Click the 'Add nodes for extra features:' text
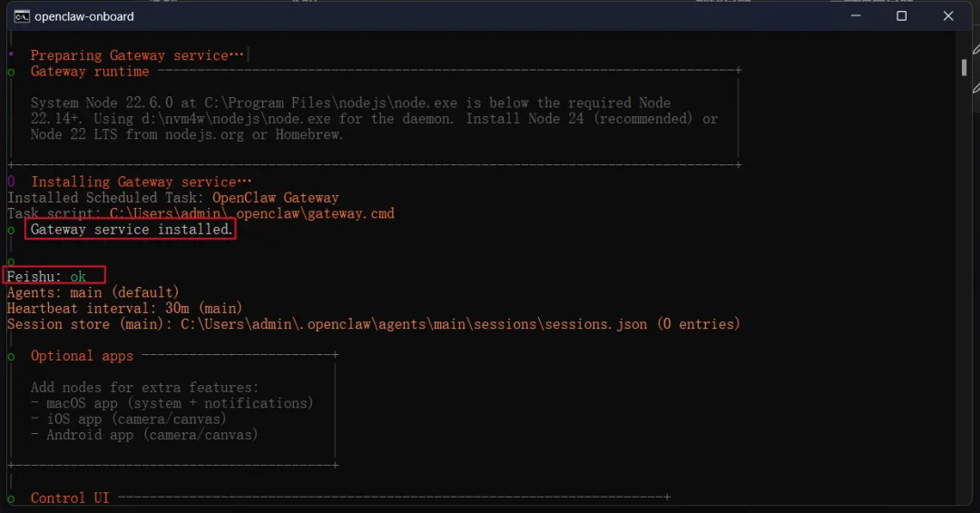 144,388
